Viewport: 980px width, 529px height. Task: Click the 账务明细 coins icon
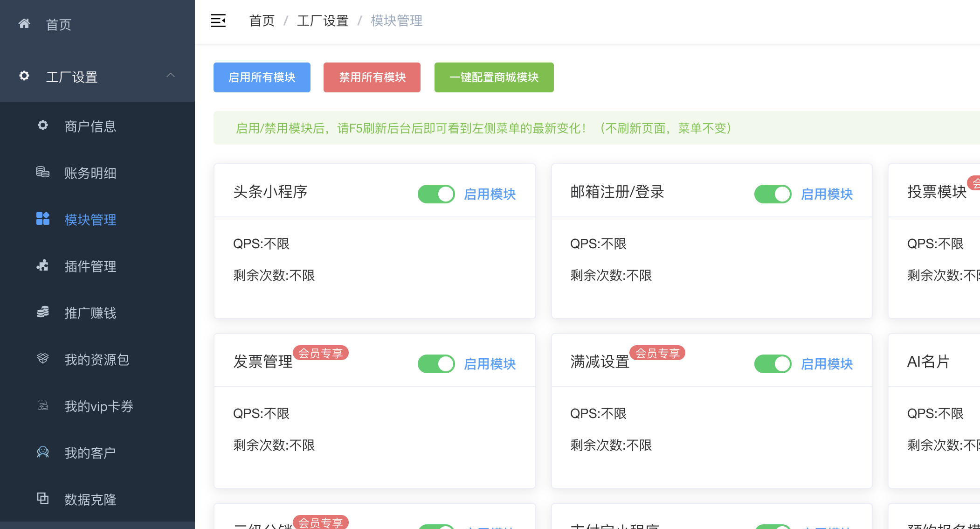pos(42,172)
